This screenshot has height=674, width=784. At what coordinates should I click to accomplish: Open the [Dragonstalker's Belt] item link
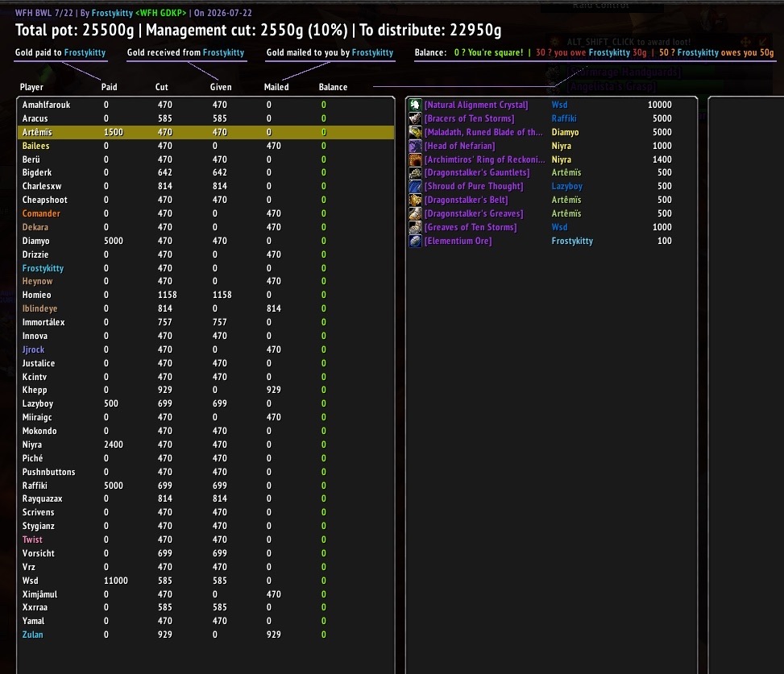466,200
